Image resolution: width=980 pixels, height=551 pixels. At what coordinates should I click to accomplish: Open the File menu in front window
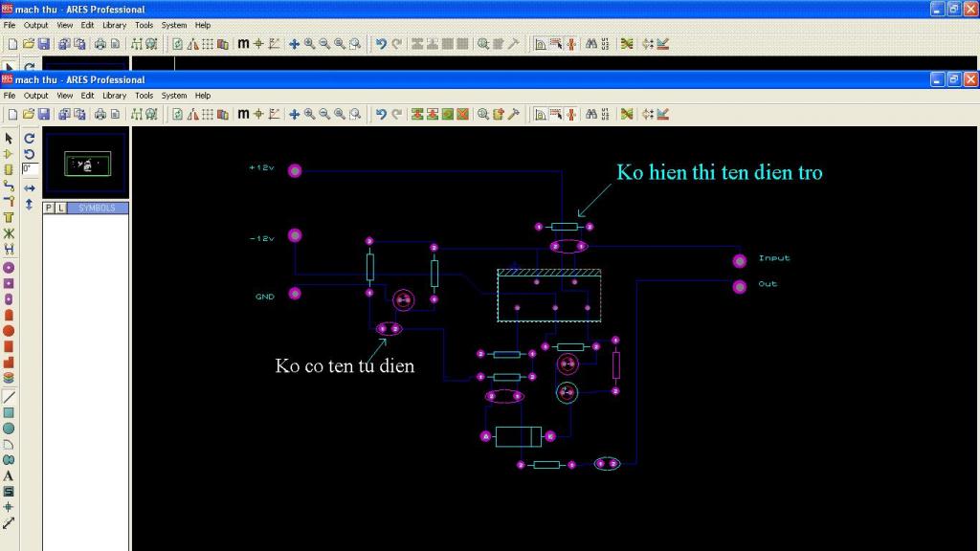(10, 96)
